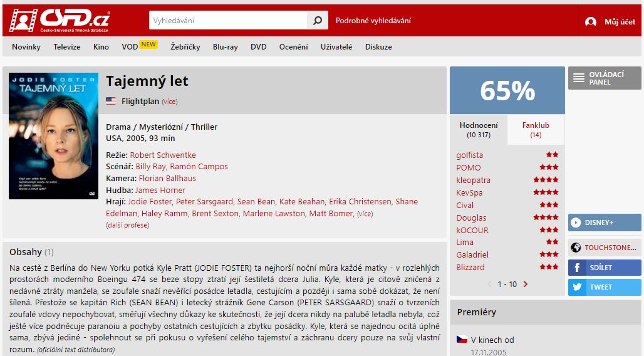Click the search magnifier icon
The image size is (644, 356).
pos(318,20)
